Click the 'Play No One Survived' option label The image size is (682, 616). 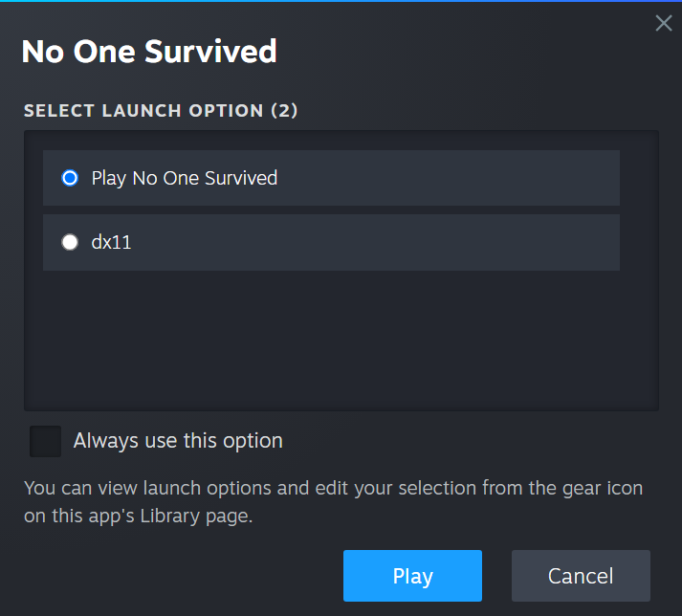coord(185,178)
